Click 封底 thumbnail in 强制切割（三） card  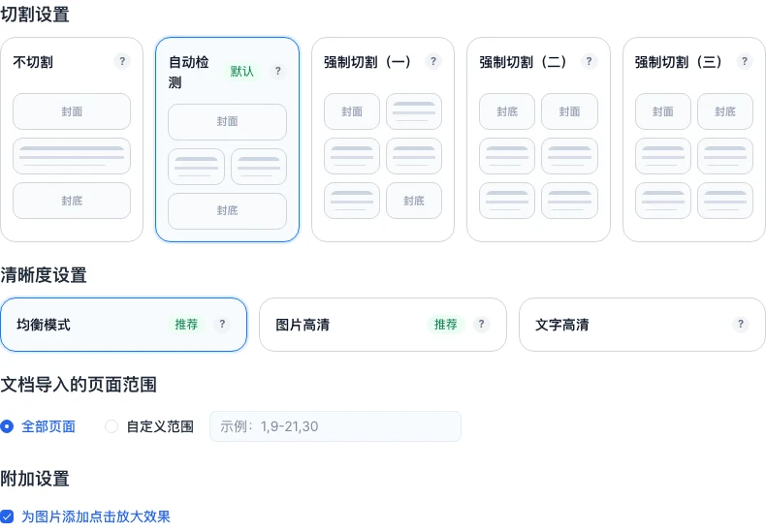click(725, 111)
